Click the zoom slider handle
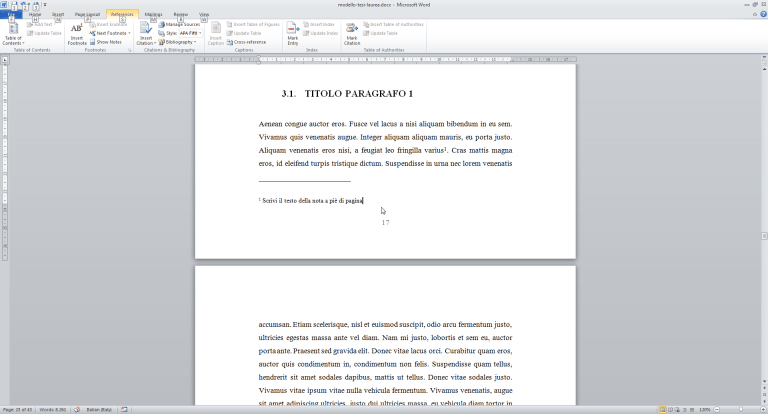The image size is (768, 414). click(741, 410)
